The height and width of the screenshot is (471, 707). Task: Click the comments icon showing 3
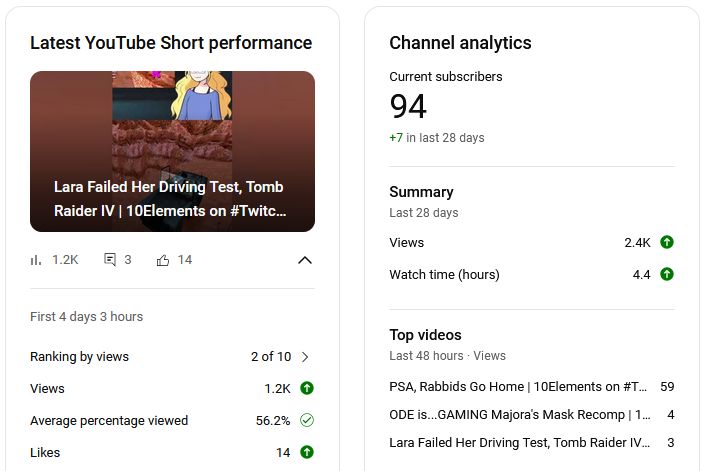click(x=110, y=260)
